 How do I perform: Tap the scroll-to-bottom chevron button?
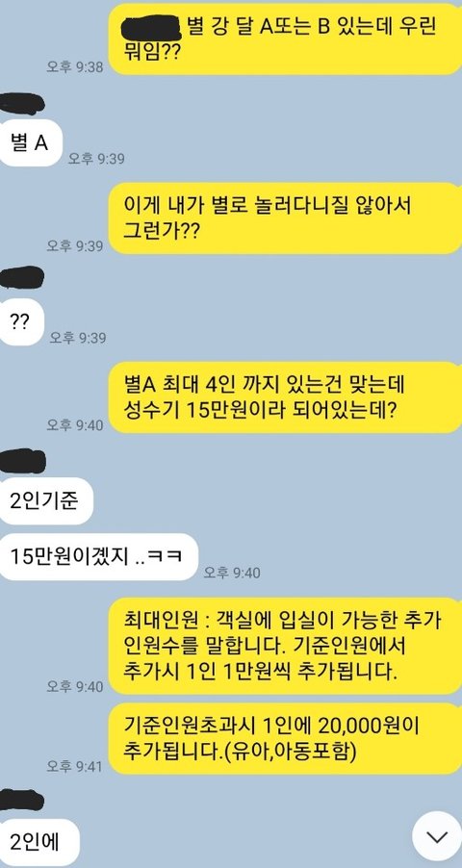(437, 836)
